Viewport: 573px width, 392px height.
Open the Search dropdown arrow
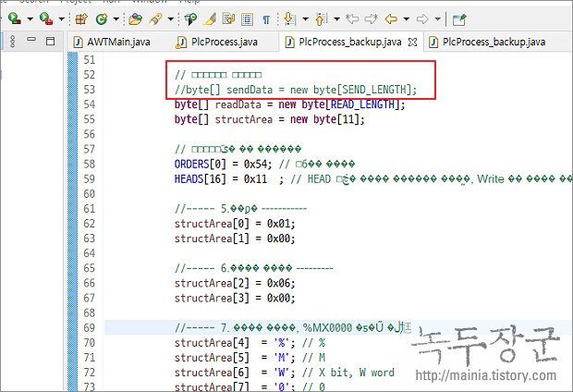pos(170,19)
